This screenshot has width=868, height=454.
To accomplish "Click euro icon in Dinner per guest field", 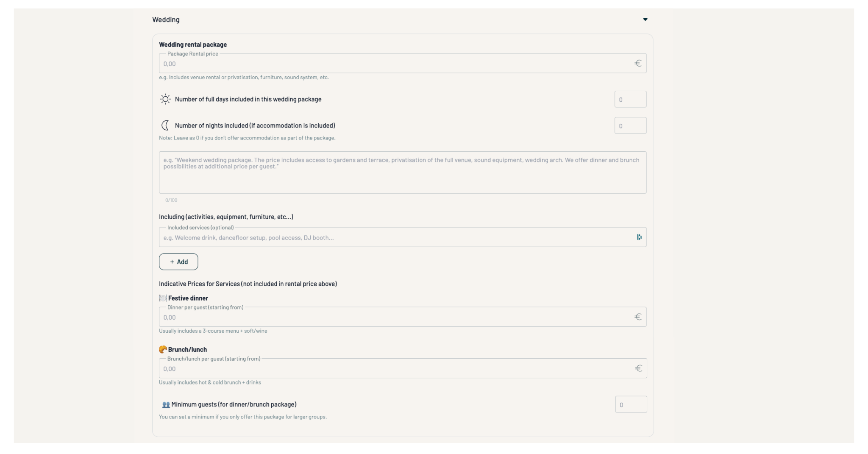I will pyautogui.click(x=638, y=317).
